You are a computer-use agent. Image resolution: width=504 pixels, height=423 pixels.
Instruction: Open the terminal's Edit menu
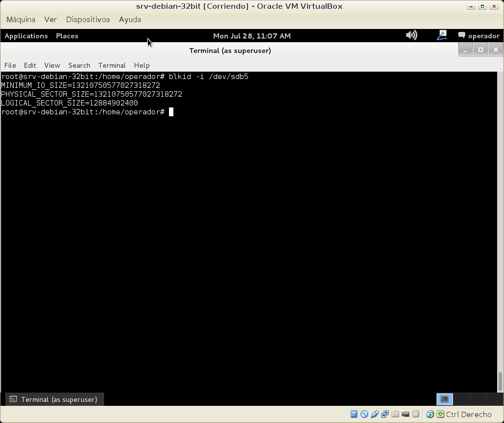point(30,65)
